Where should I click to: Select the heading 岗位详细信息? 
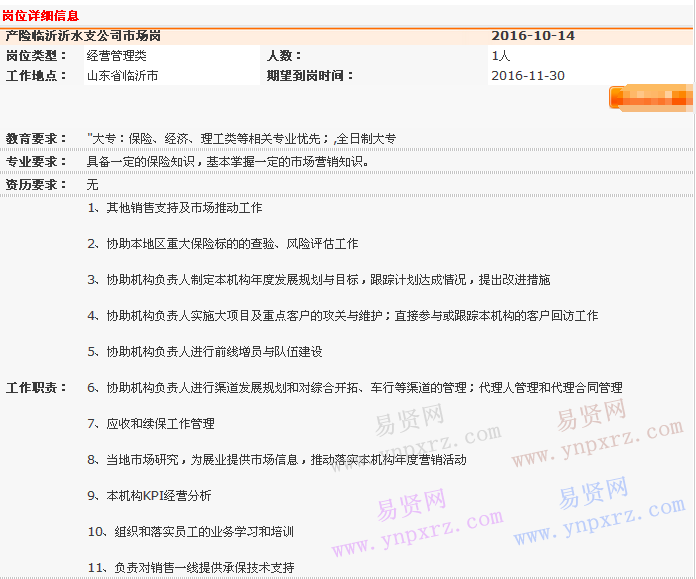click(x=40, y=16)
